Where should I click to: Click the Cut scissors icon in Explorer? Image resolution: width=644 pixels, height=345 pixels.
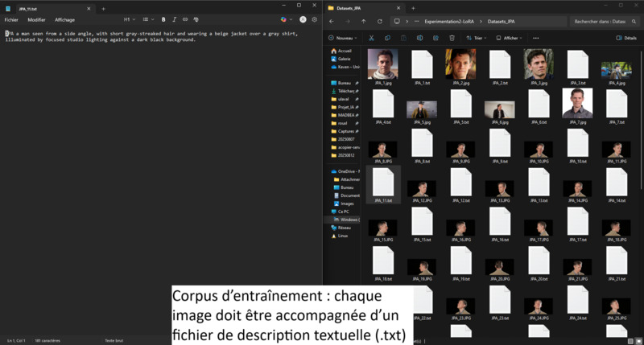(371, 38)
